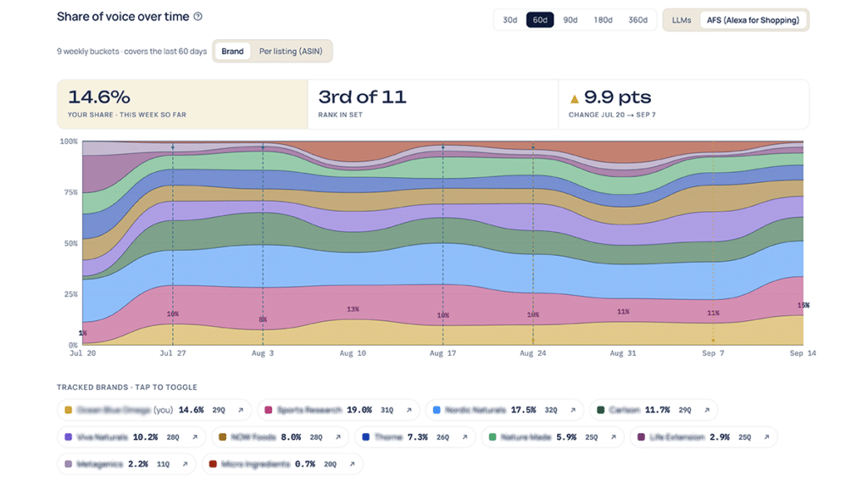Click the upward triangle beside 9.9 pts
The width and height of the screenshot is (868, 488).
coord(575,99)
